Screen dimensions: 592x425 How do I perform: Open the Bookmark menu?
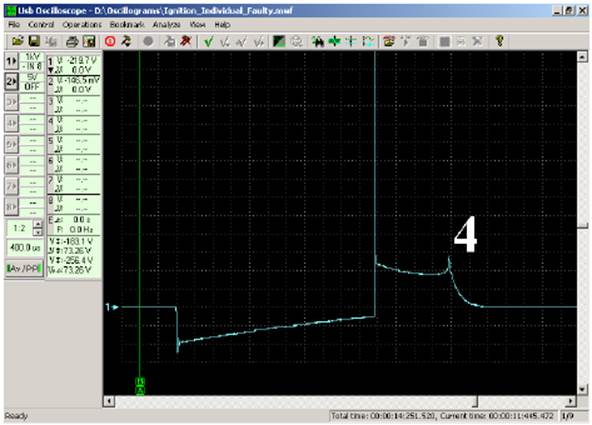coord(127,25)
